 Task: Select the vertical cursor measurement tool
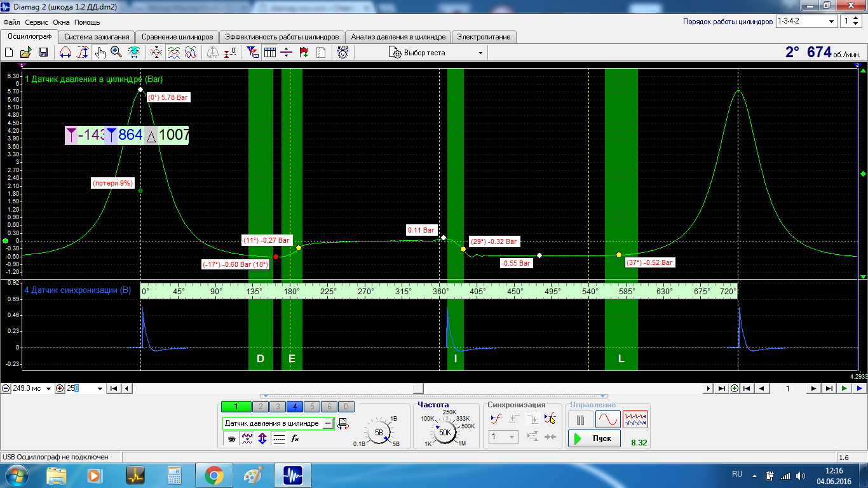click(82, 53)
